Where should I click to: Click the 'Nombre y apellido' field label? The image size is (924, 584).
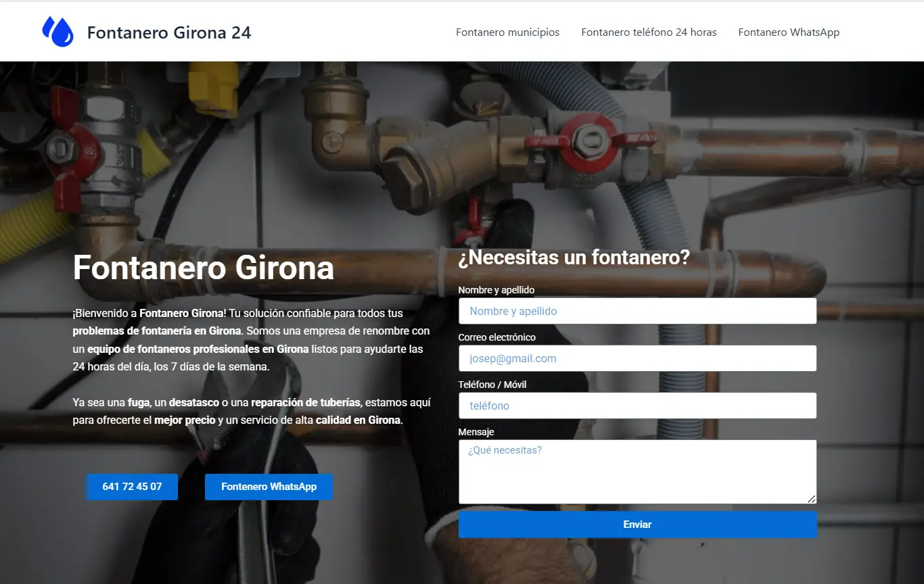[496, 290]
